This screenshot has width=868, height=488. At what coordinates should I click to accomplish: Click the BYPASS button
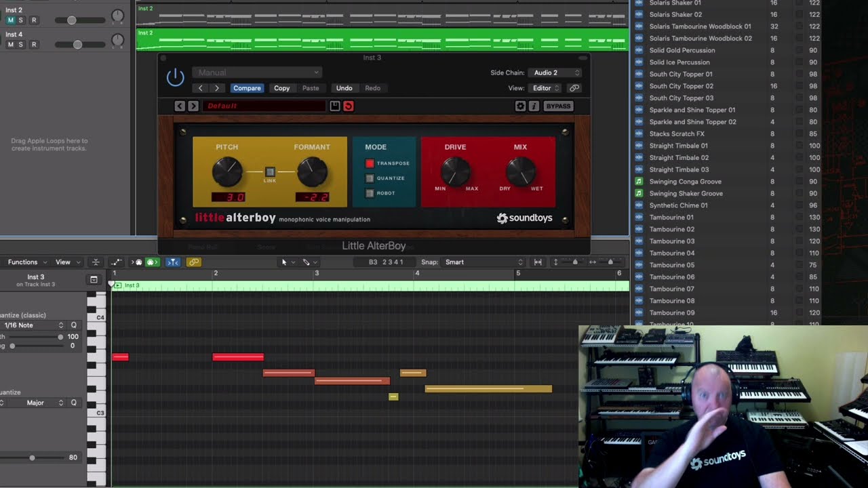pyautogui.click(x=558, y=106)
